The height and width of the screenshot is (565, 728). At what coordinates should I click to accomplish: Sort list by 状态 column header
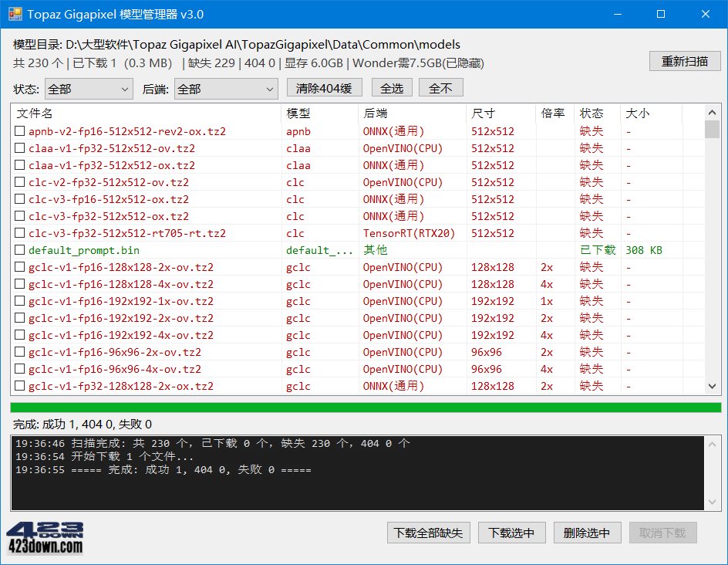tap(598, 113)
